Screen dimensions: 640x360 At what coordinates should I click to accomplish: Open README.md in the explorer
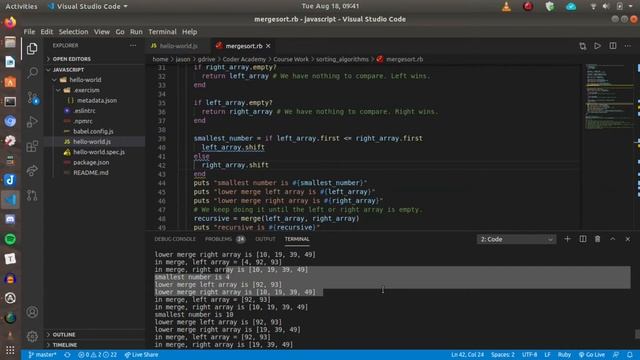click(91, 173)
